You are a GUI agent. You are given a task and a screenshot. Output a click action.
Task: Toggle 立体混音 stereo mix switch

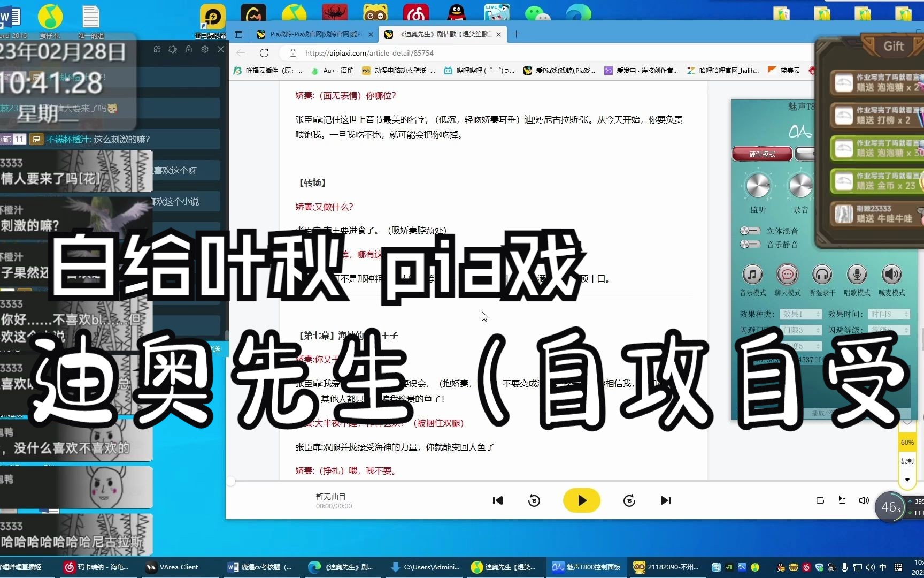pos(750,231)
